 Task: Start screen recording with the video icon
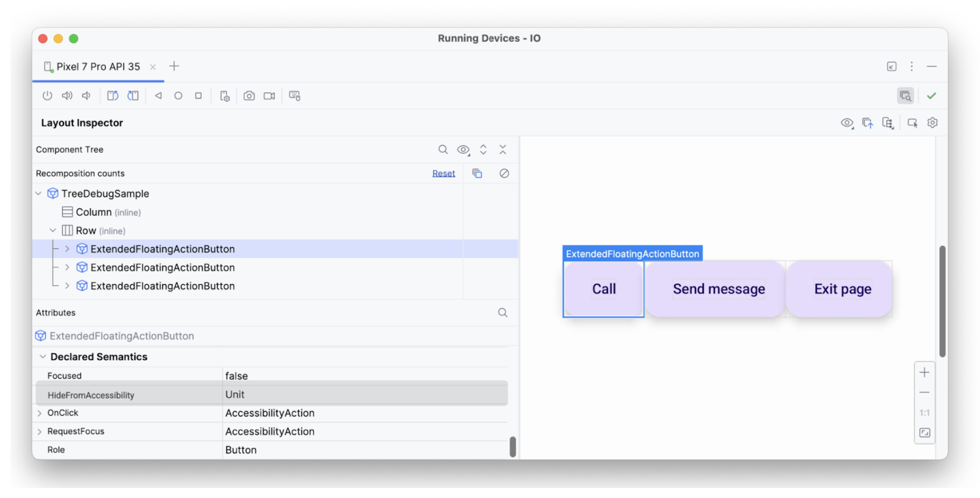click(x=269, y=95)
